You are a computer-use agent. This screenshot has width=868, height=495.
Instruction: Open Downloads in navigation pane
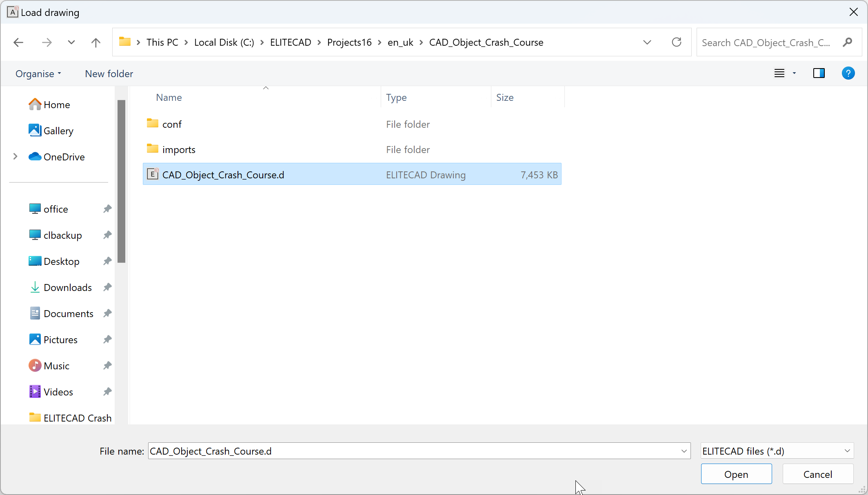coord(60,288)
